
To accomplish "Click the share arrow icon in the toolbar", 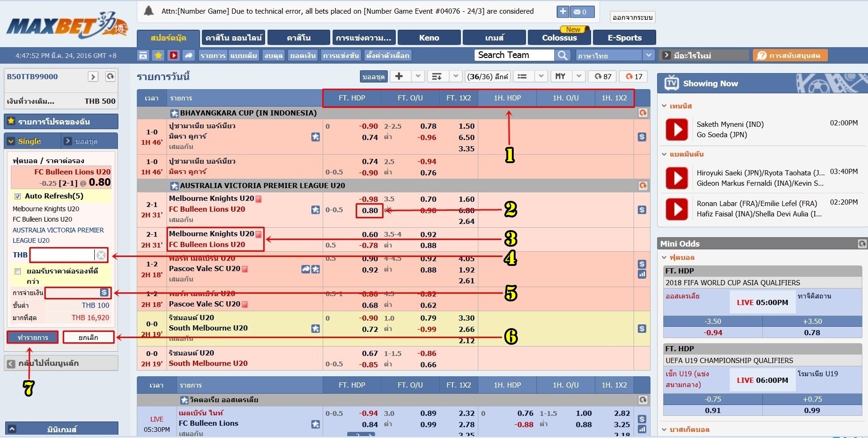I will [189, 55].
